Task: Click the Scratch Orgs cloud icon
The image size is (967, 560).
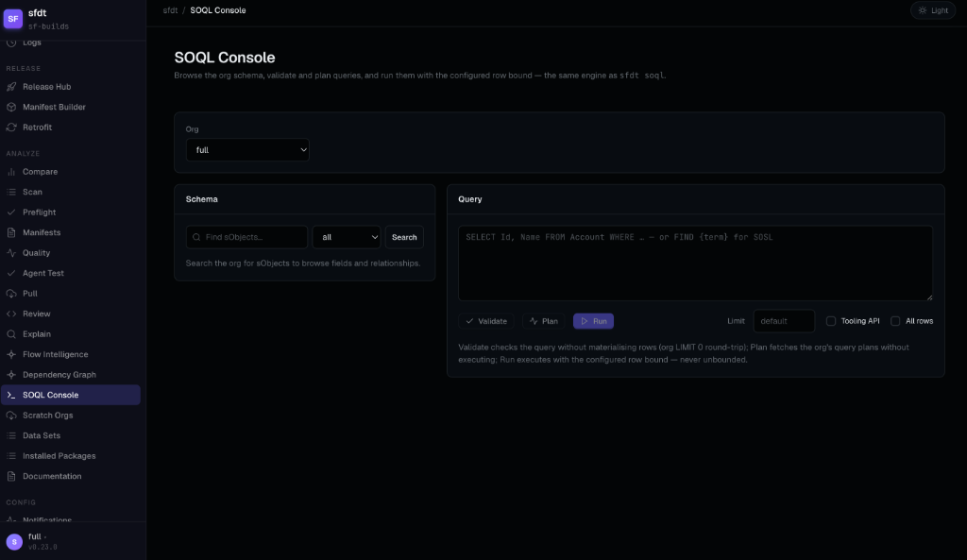Action: [x=11, y=416]
